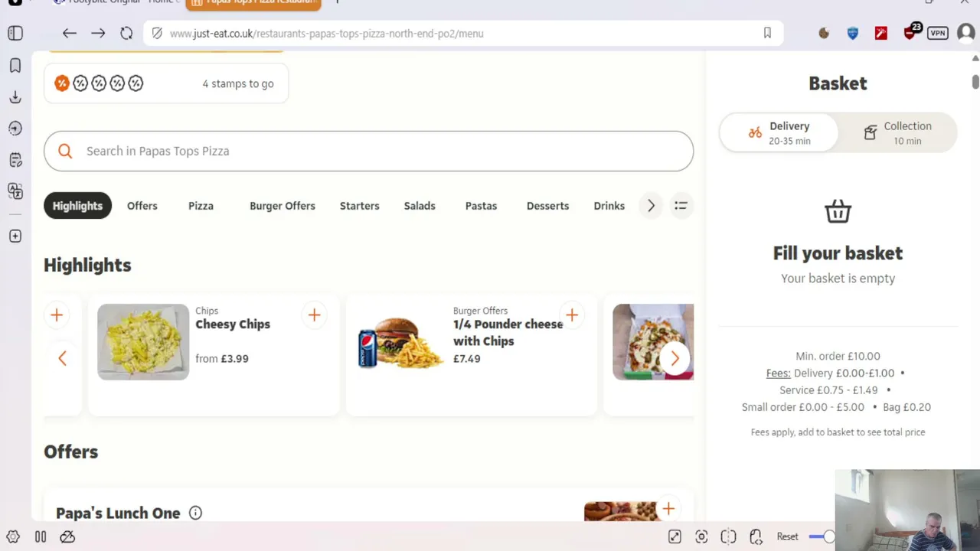Open the sidebar notes panel

(15, 160)
